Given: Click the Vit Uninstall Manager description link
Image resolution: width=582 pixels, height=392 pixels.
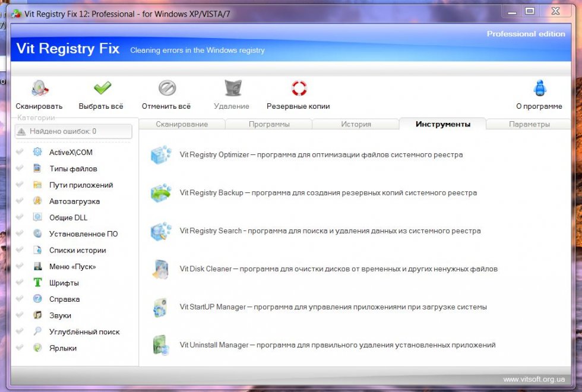Looking at the screenshot, I should tap(337, 345).
